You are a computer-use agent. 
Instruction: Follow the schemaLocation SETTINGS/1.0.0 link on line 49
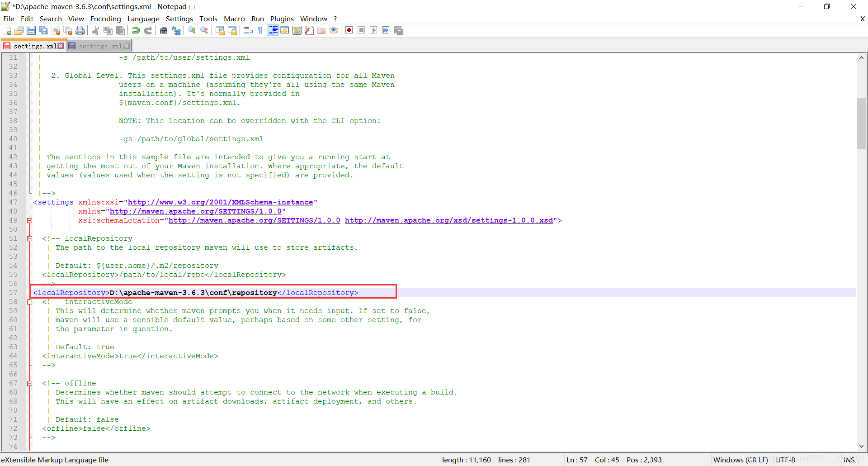pos(255,220)
